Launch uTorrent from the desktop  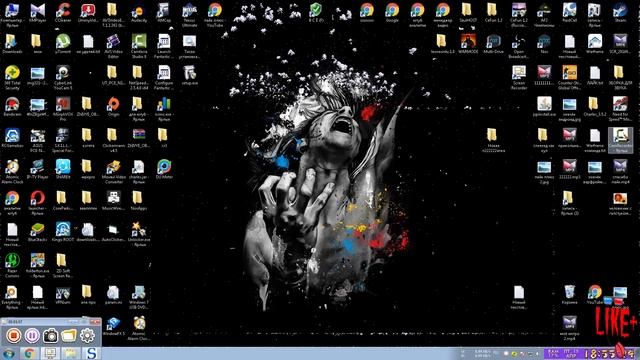[x=63, y=44]
